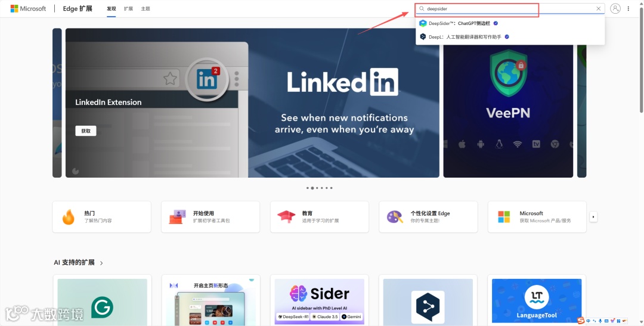Click the LinkedIn in-badge icon in banner
The height and width of the screenshot is (326, 644).
tap(206, 80)
